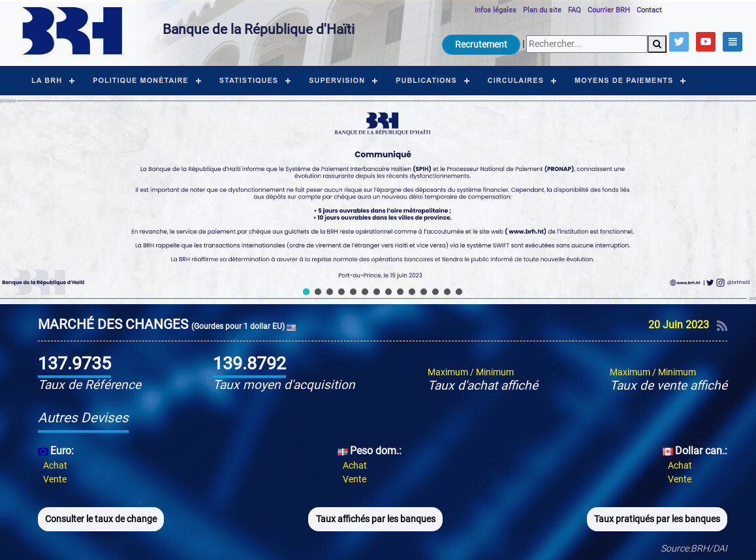Open the PUBLICATIONS menu

(x=426, y=80)
